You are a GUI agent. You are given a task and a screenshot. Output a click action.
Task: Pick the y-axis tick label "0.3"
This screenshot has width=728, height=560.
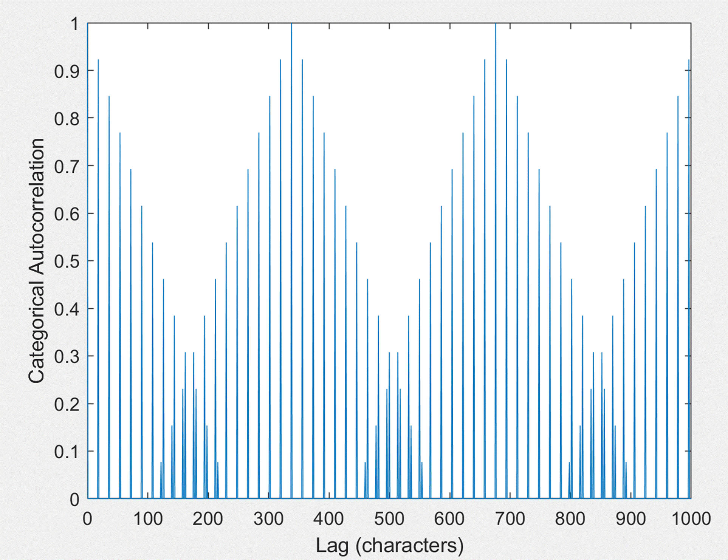pyautogui.click(x=67, y=356)
